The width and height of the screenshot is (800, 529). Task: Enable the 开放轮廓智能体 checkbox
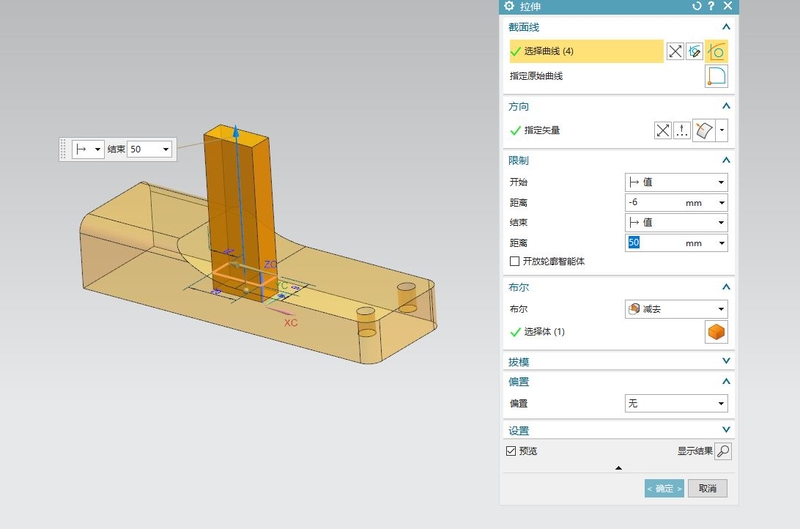(x=515, y=261)
